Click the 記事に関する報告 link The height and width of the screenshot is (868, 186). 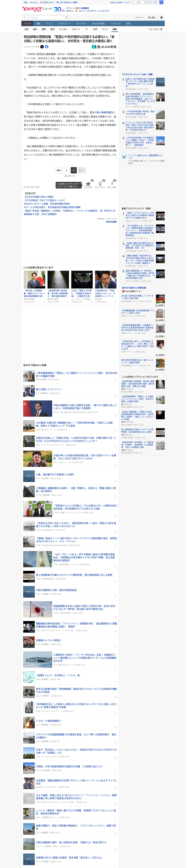pos(32,187)
